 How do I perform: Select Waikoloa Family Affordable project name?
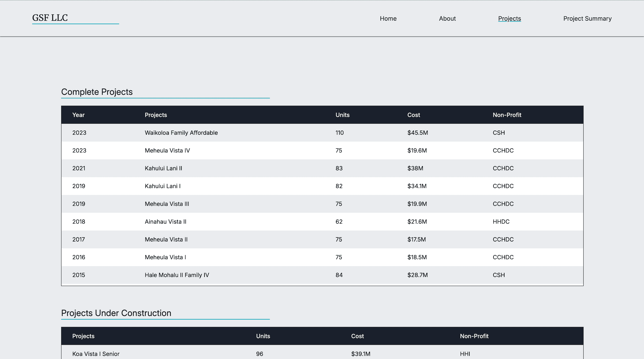[x=181, y=133]
